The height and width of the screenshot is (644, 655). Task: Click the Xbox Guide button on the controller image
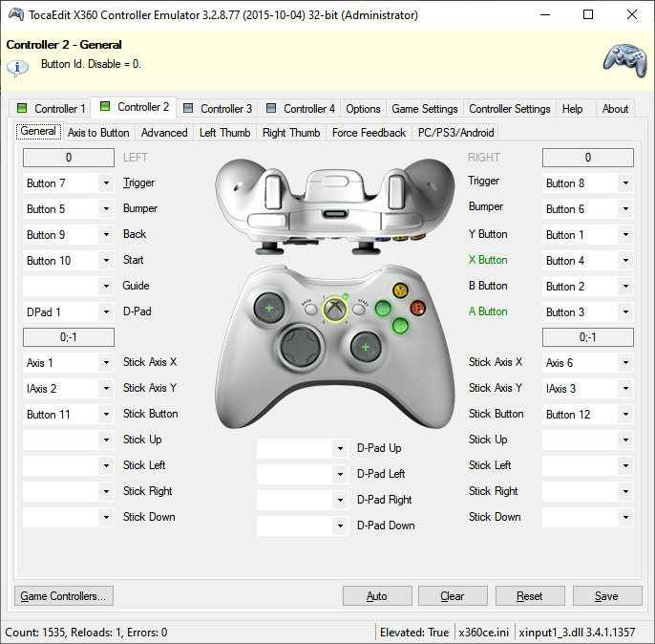(334, 310)
